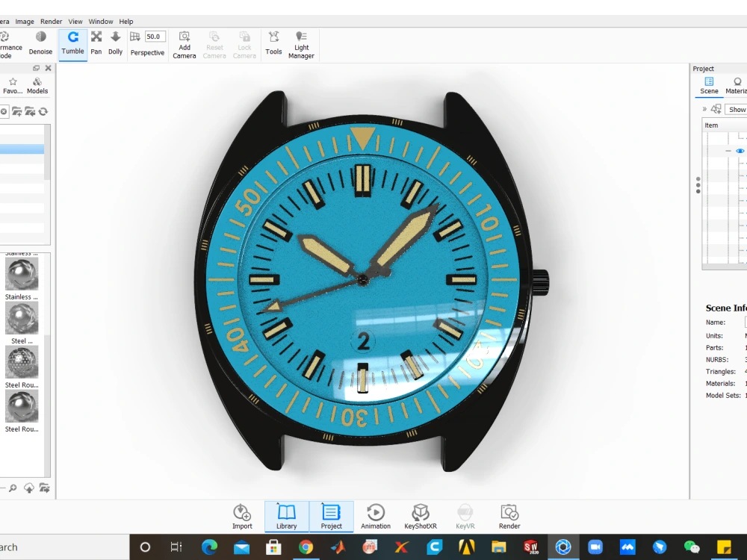Click the Denoise toggle icon
The image size is (747, 560).
(41, 37)
